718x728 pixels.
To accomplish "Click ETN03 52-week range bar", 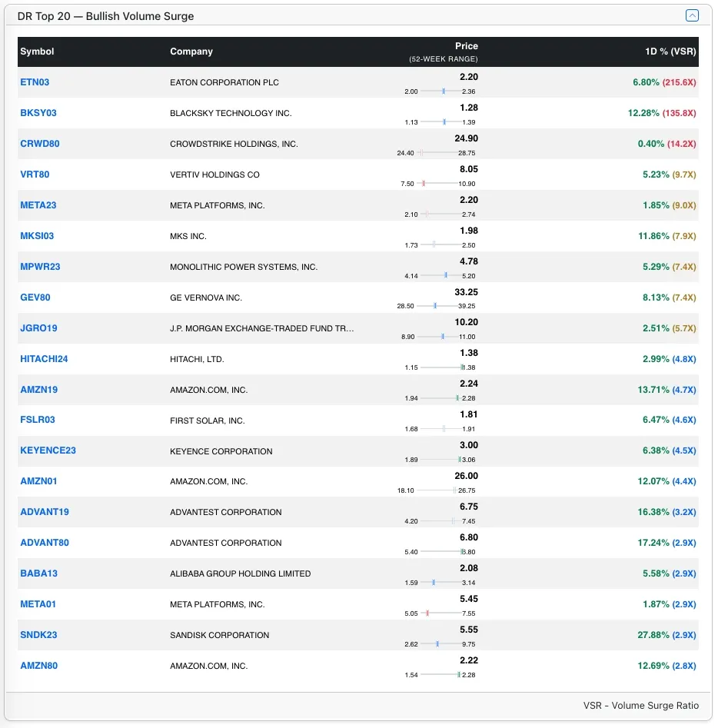I will point(440,91).
